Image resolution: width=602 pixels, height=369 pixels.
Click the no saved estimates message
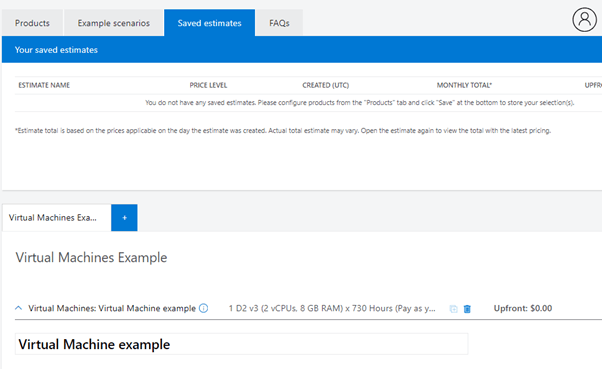359,103
